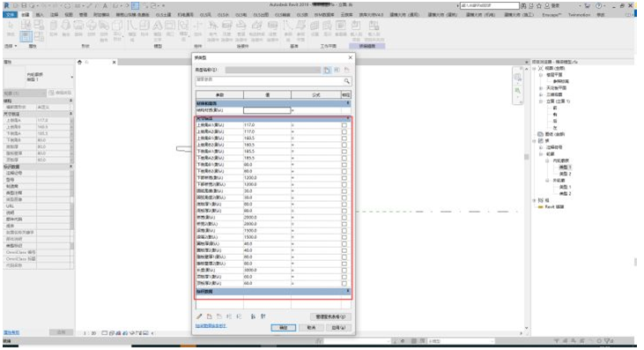Select the Modify arrow tool in the ribbon
Screen dimensions: 644x350
[x=11, y=29]
